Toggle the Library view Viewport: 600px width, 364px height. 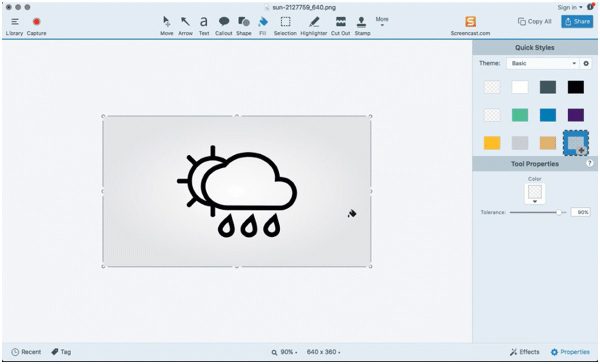pyautogui.click(x=15, y=26)
